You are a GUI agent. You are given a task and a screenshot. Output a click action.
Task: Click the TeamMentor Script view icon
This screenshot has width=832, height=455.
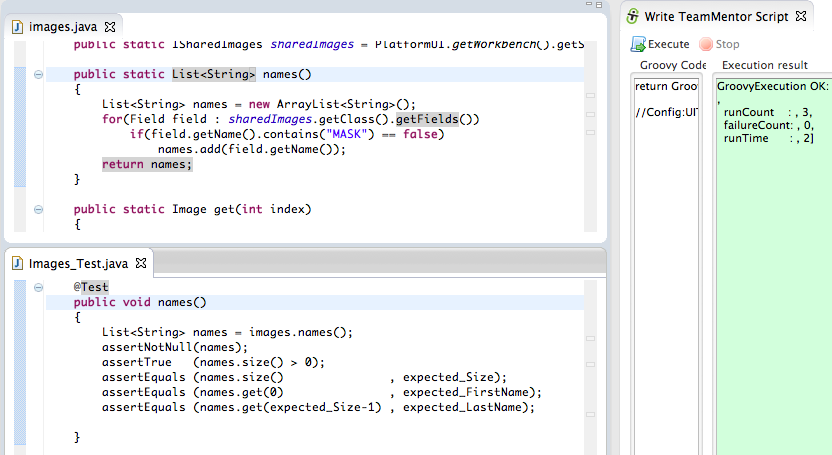click(x=632, y=17)
